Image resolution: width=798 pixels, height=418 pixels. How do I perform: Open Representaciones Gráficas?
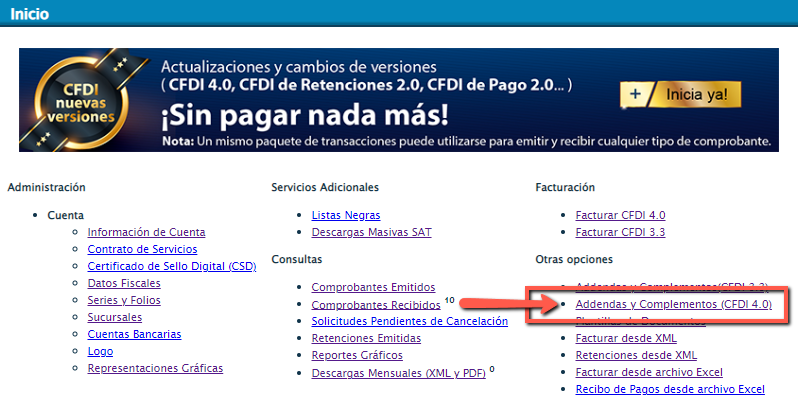click(x=155, y=368)
